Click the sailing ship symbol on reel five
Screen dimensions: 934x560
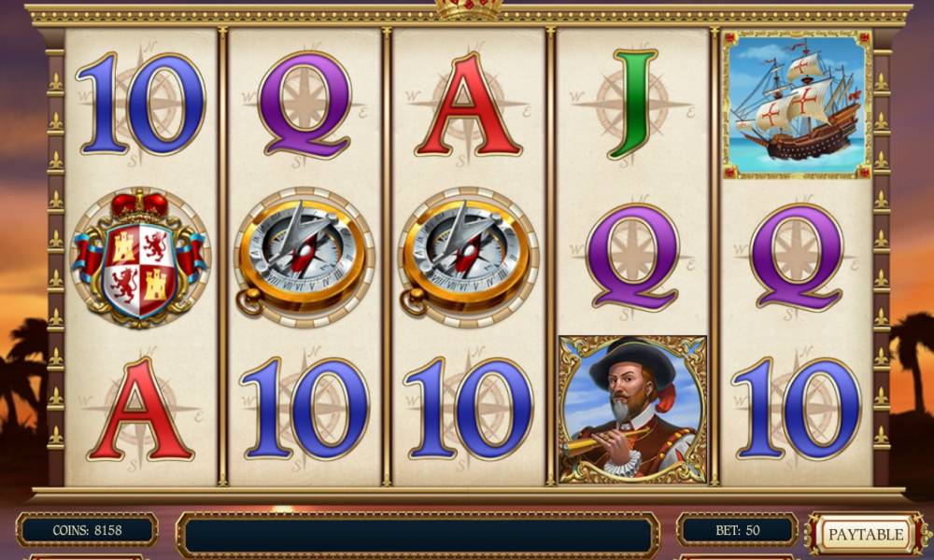[797, 105]
